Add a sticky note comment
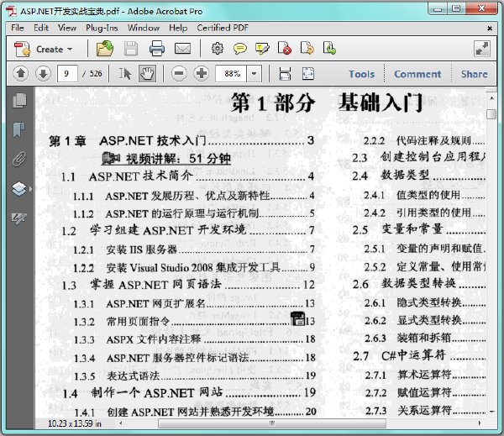This screenshot has width=504, height=436. [239, 49]
